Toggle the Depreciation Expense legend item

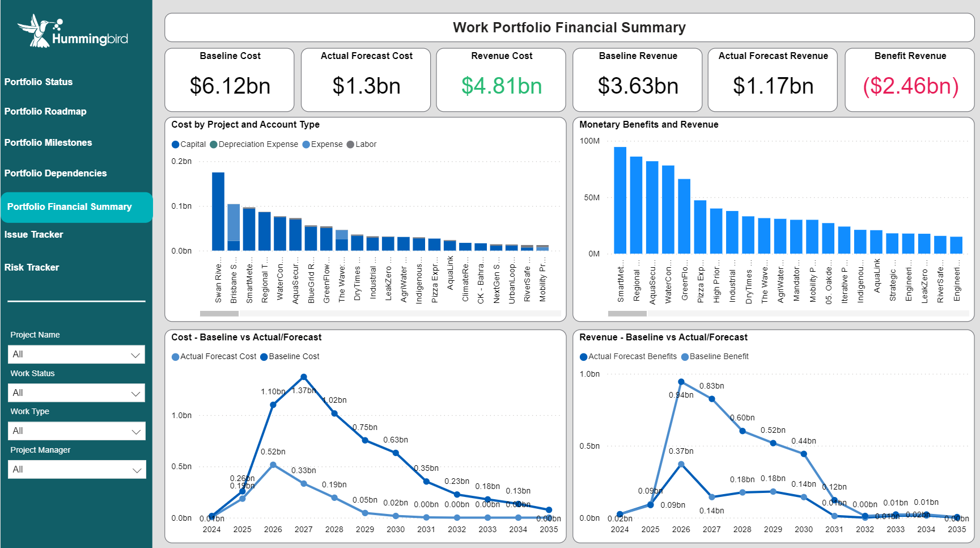coord(254,145)
